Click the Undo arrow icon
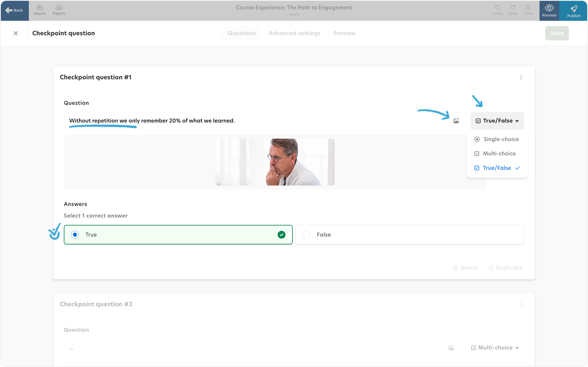 click(497, 8)
